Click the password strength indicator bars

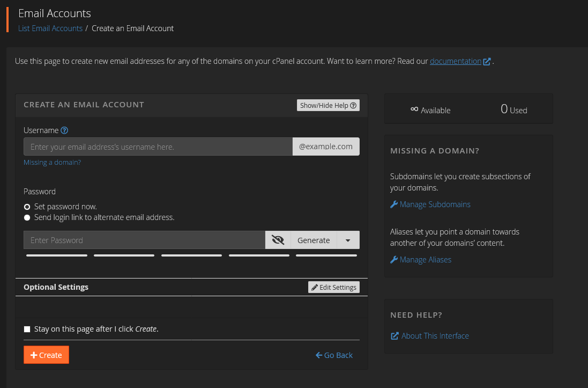click(191, 255)
